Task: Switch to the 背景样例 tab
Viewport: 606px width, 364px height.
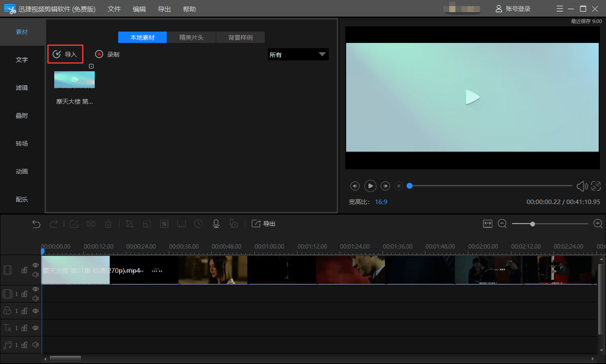Action: (240, 37)
